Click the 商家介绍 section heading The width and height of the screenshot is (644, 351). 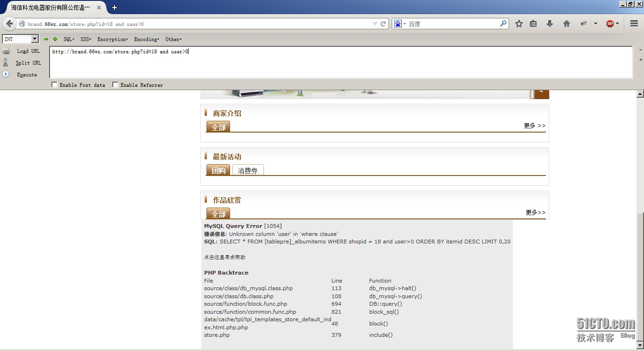(x=227, y=113)
